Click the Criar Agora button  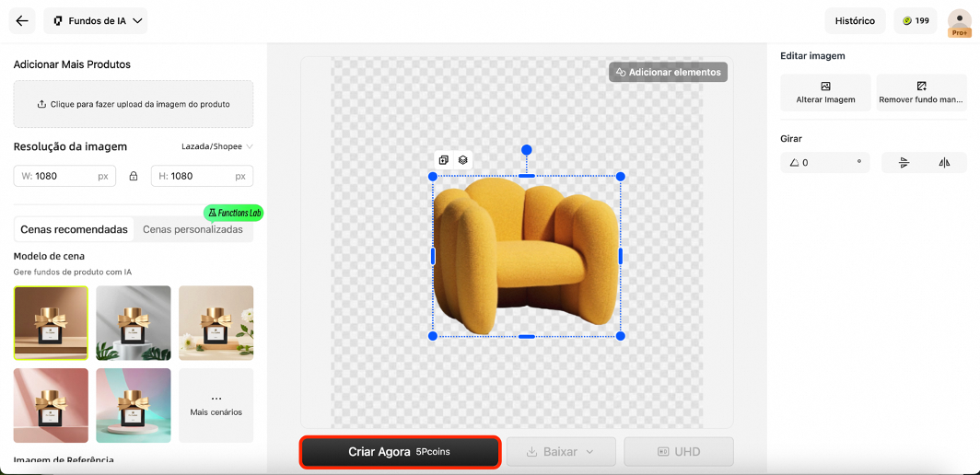tap(400, 452)
